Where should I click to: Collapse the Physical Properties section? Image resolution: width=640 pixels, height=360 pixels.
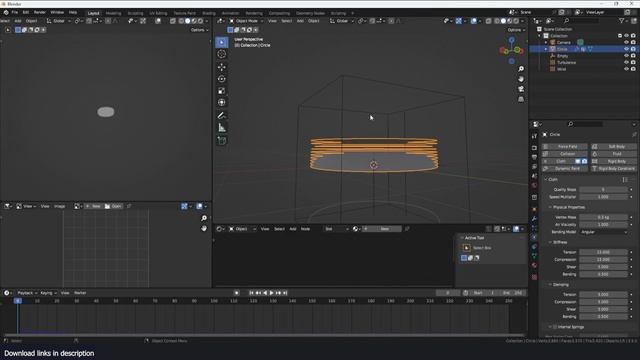(x=550, y=207)
